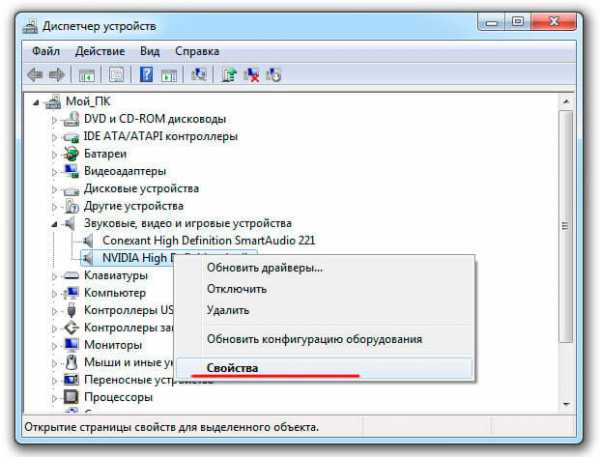Expand the DVD и CD-ROM дисководы node
This screenshot has width=600, height=457.
click(x=55, y=120)
